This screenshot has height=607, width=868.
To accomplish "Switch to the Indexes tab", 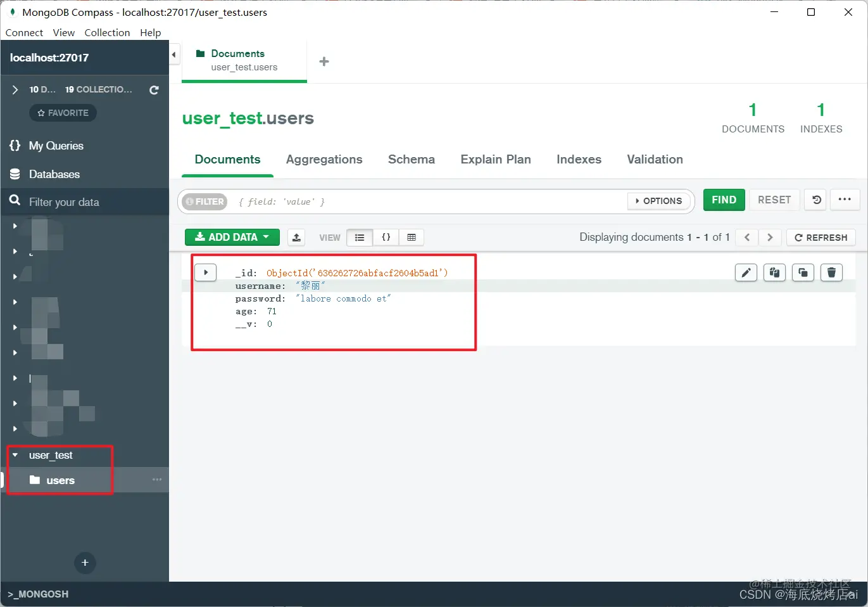I will point(578,160).
